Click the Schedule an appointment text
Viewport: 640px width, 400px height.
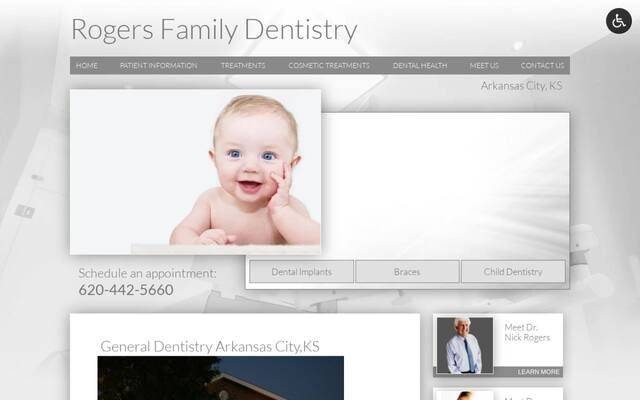147,273
